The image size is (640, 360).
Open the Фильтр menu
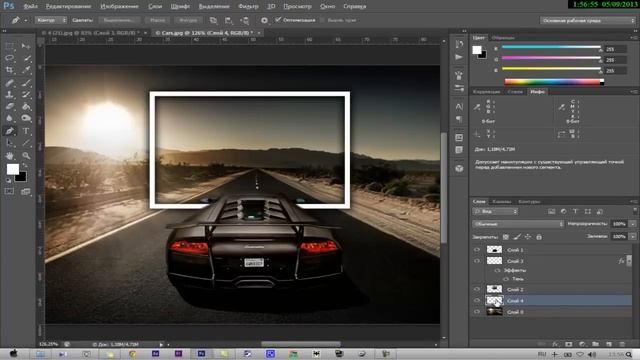(248, 7)
